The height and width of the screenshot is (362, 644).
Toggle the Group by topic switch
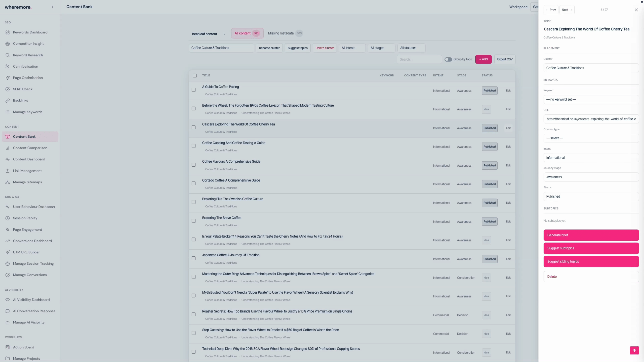448,59
